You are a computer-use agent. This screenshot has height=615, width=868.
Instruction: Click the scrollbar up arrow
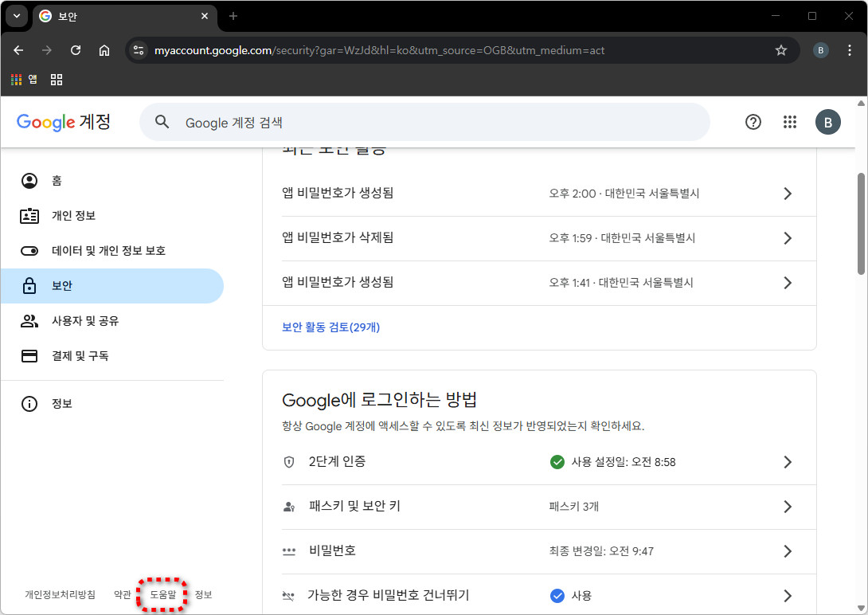861,104
